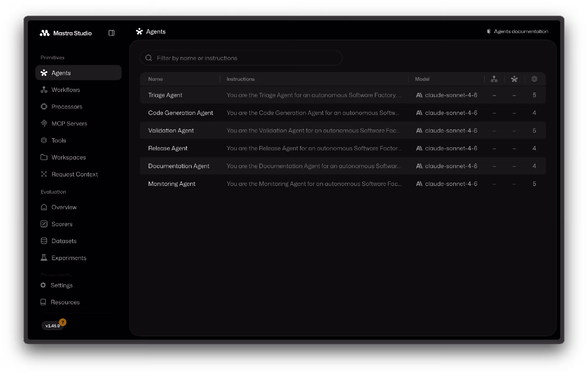Click tool count 5 in Validation Agent row
Screen dimensions: 588x375
pyautogui.click(x=534, y=130)
